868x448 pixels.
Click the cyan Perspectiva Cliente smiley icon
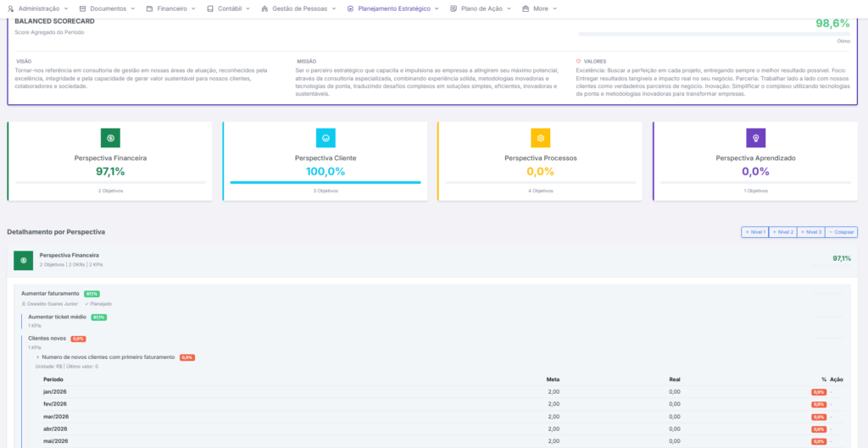pyautogui.click(x=325, y=138)
